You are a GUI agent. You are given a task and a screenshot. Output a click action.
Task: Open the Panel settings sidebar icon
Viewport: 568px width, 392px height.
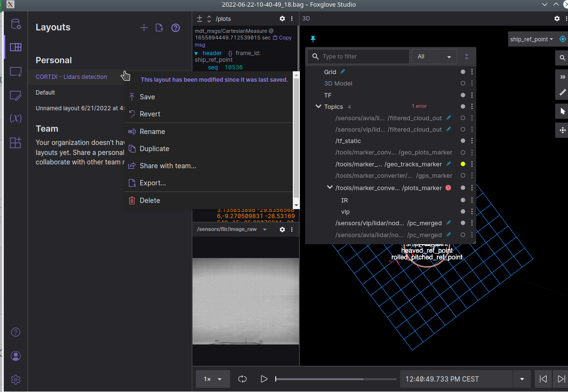[x=16, y=95]
